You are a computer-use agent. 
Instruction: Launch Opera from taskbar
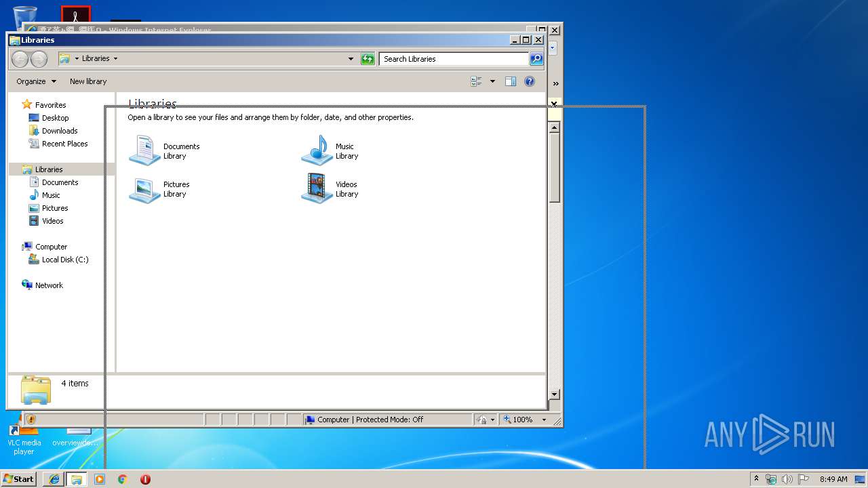(145, 479)
